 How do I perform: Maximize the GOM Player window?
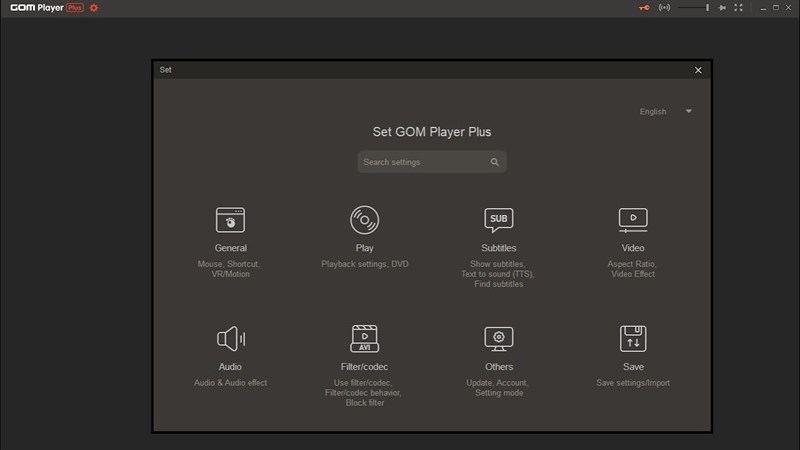(x=776, y=8)
